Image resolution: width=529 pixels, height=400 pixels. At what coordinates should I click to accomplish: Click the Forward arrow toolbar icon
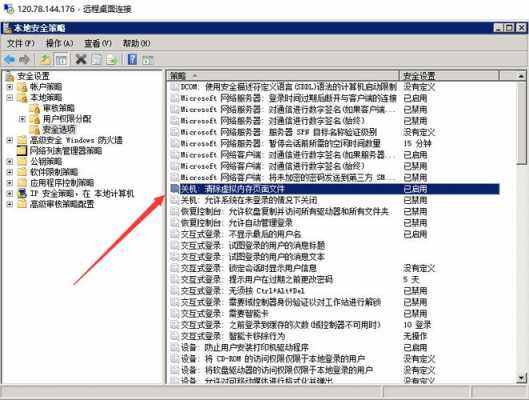[25, 60]
